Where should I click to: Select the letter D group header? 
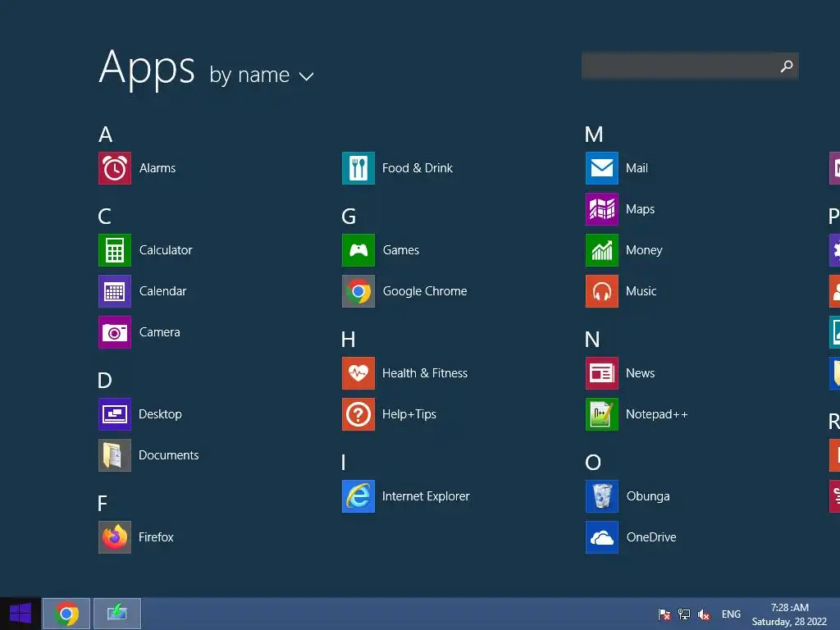coord(105,381)
